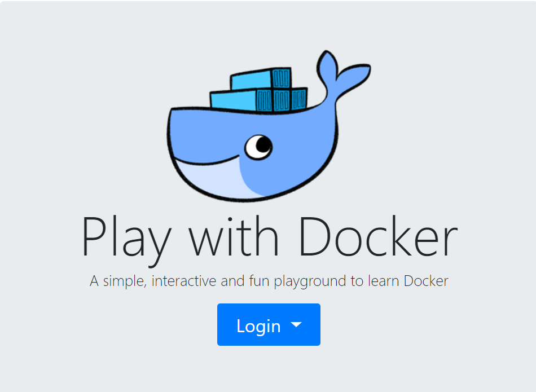Click the Docker whale logo image
The width and height of the screenshot is (536, 392).
click(x=269, y=126)
